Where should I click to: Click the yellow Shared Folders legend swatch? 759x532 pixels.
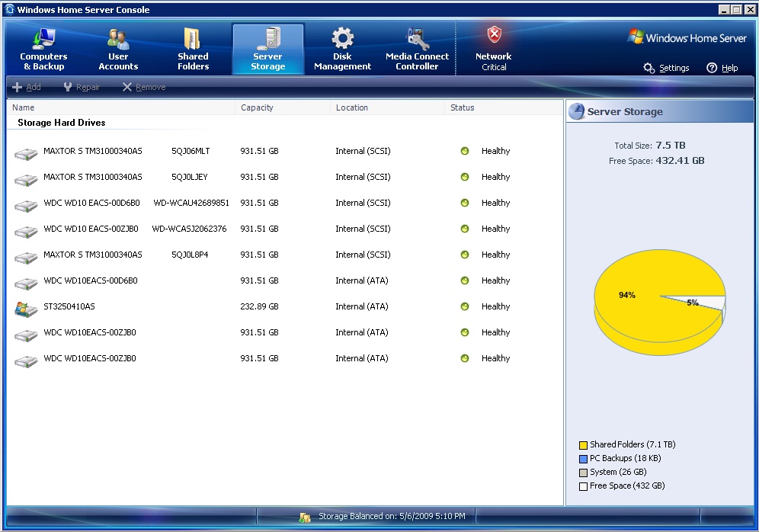pyautogui.click(x=583, y=445)
